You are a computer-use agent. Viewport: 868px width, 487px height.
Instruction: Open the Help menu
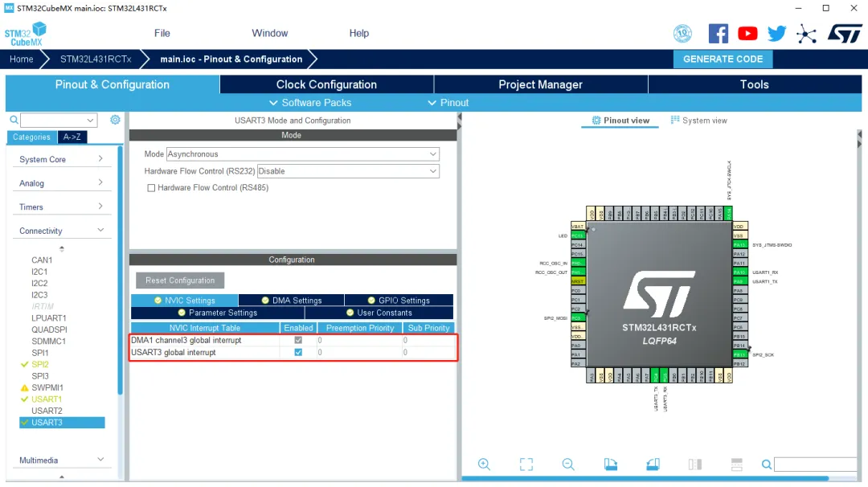[358, 33]
